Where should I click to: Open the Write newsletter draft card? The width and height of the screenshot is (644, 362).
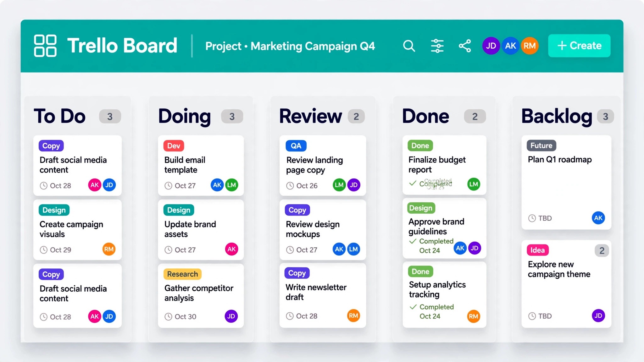tap(323, 295)
